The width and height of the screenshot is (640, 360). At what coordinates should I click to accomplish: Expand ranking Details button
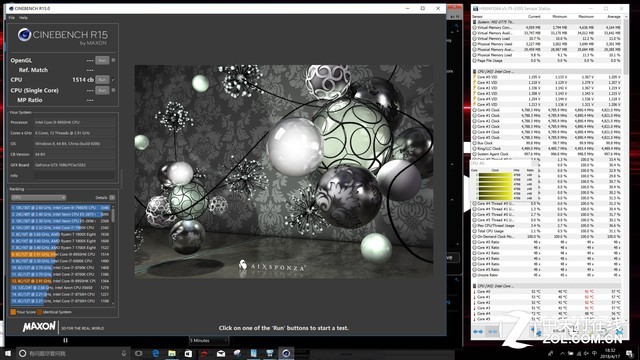pos(112,198)
